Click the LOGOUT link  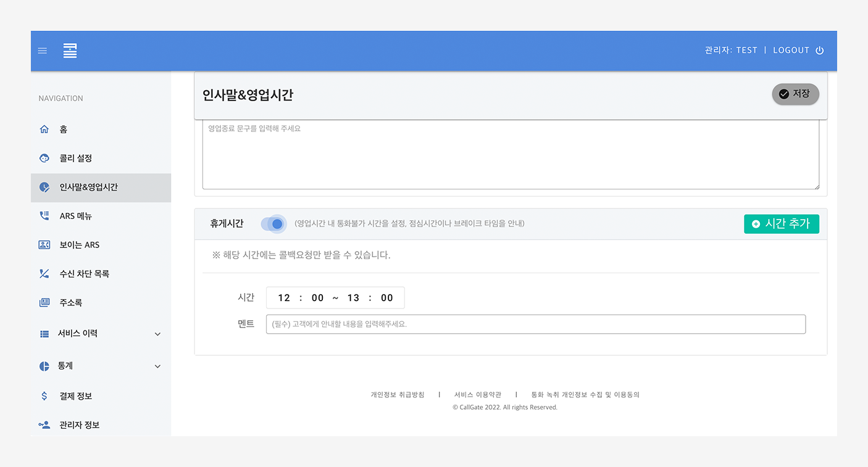pyautogui.click(x=791, y=51)
